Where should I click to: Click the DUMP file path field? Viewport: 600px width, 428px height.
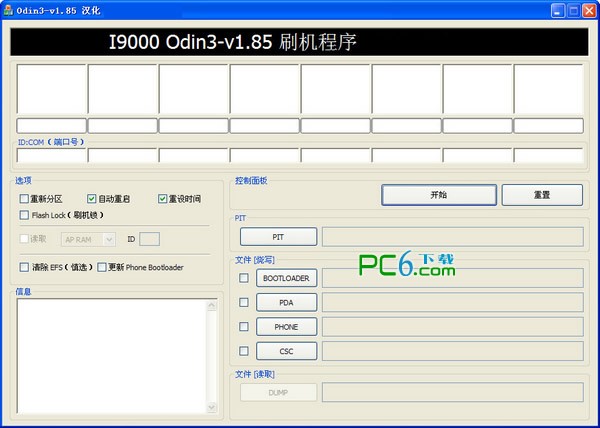click(x=453, y=392)
